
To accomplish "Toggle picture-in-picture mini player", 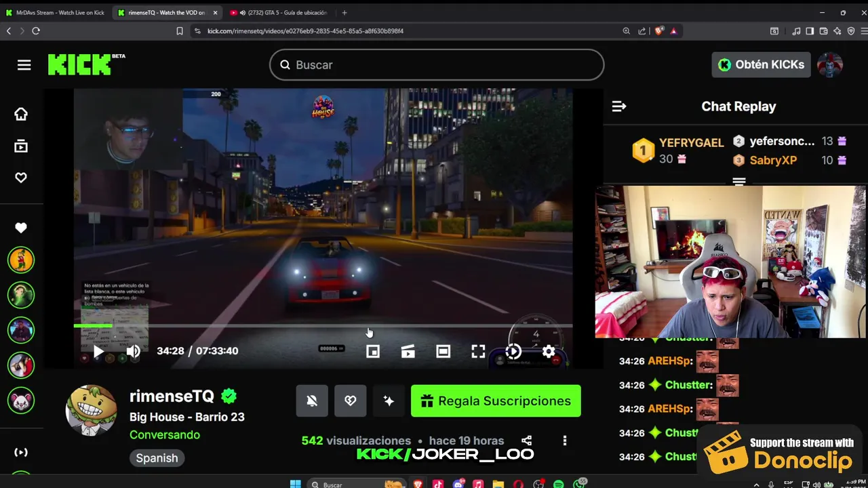I will 373,351.
